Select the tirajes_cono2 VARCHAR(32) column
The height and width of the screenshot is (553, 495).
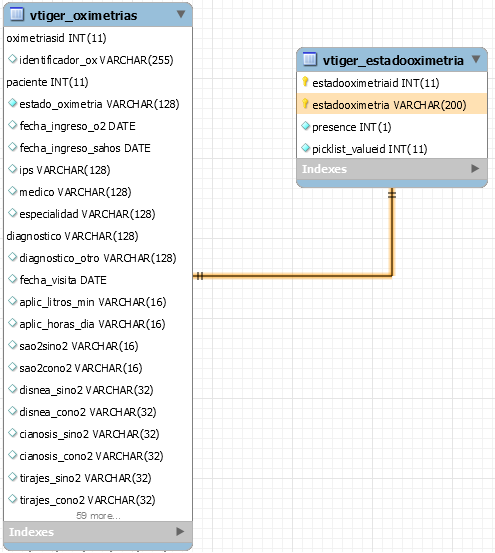pos(98,500)
